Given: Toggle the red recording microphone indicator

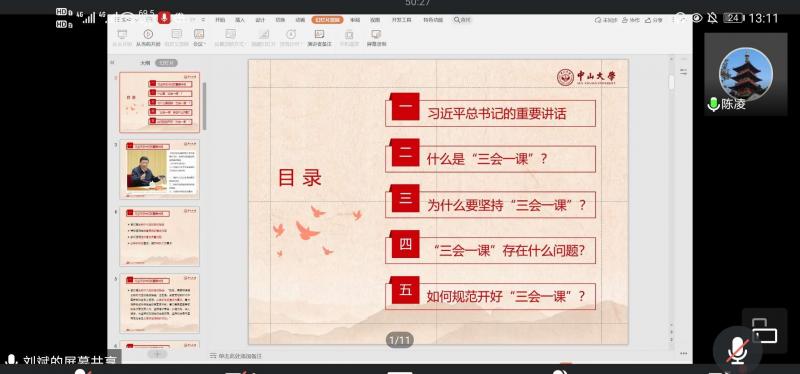Looking at the screenshot, I should pos(164,18).
